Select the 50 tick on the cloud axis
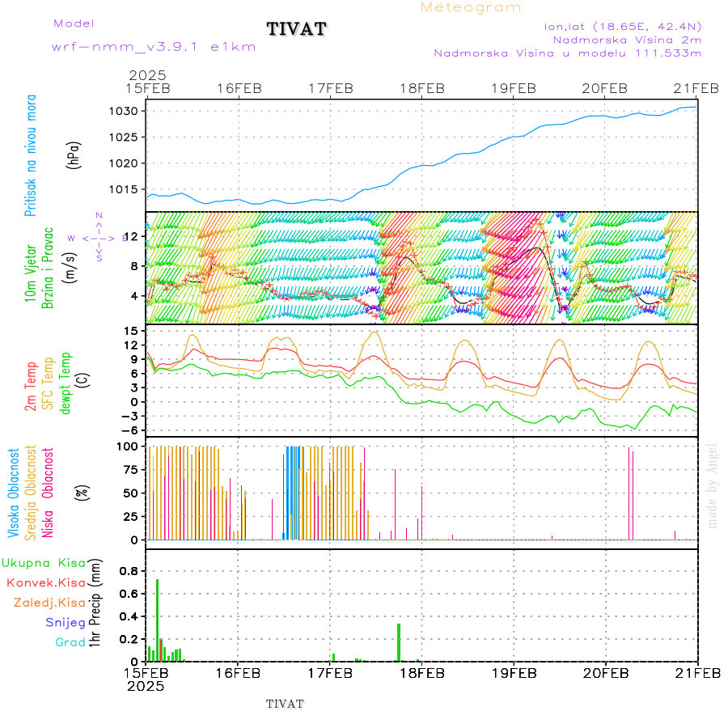The height and width of the screenshot is (728, 728). (x=131, y=493)
